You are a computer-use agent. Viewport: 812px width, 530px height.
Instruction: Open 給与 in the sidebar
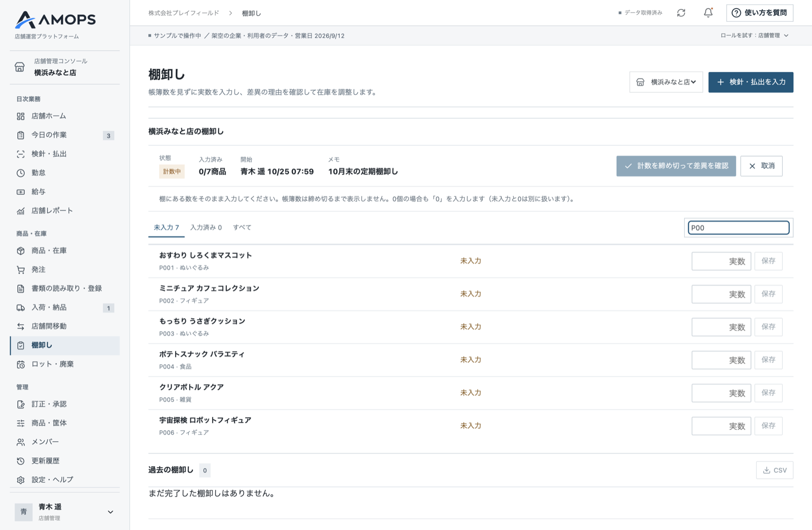[65, 192]
